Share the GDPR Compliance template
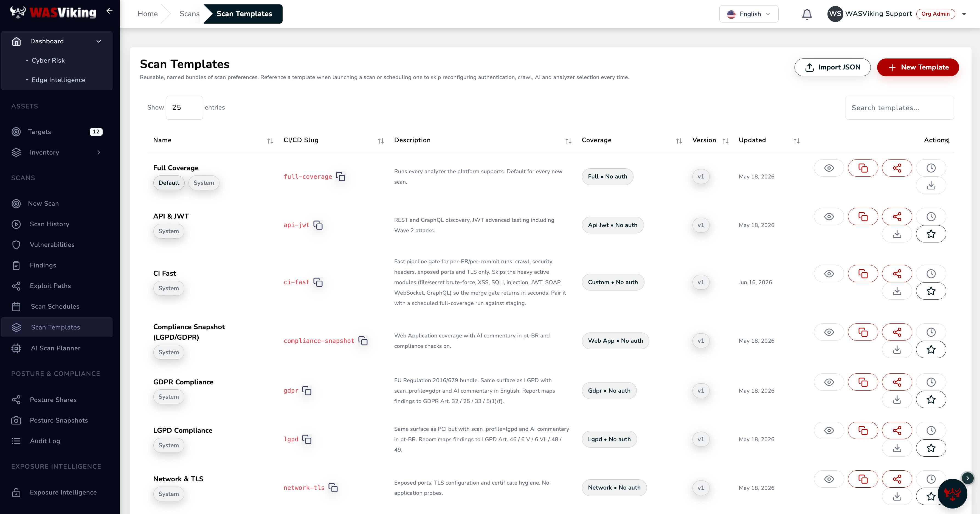This screenshot has height=514, width=980. [897, 382]
